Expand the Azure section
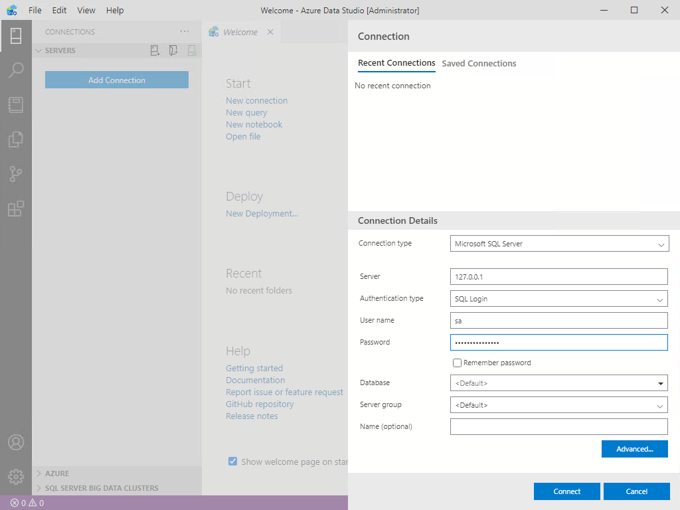The height and width of the screenshot is (510, 680). pos(57,473)
